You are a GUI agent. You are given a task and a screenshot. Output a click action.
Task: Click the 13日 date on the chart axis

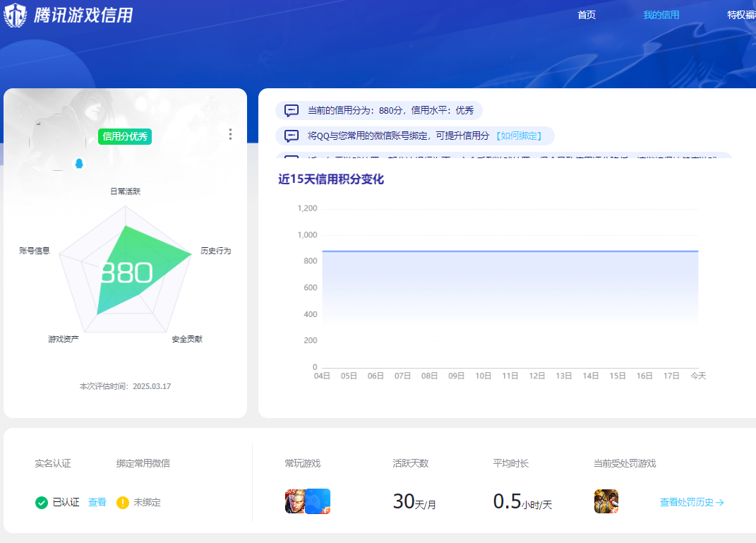click(563, 376)
